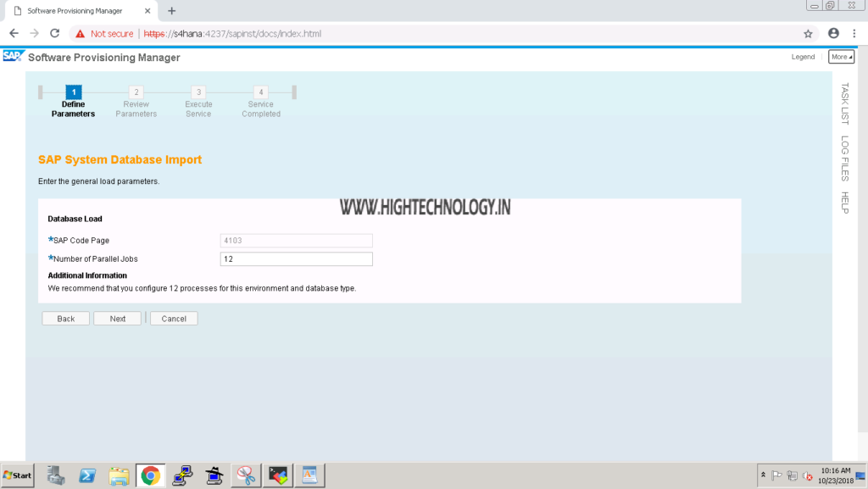Open the TASK LIST side panel
Image resolution: width=868 pixels, height=489 pixels.
[x=845, y=103]
